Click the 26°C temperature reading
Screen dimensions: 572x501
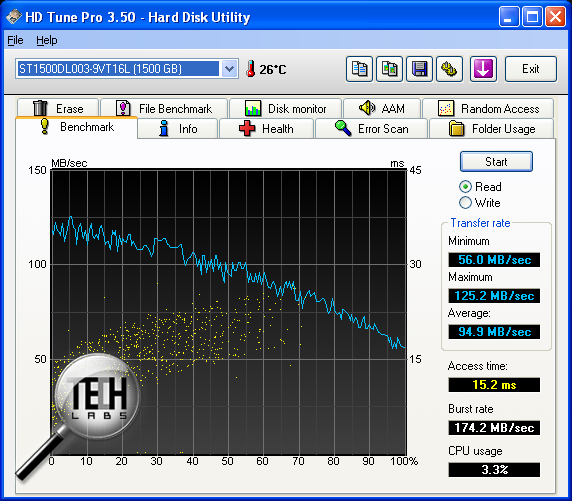(x=273, y=69)
